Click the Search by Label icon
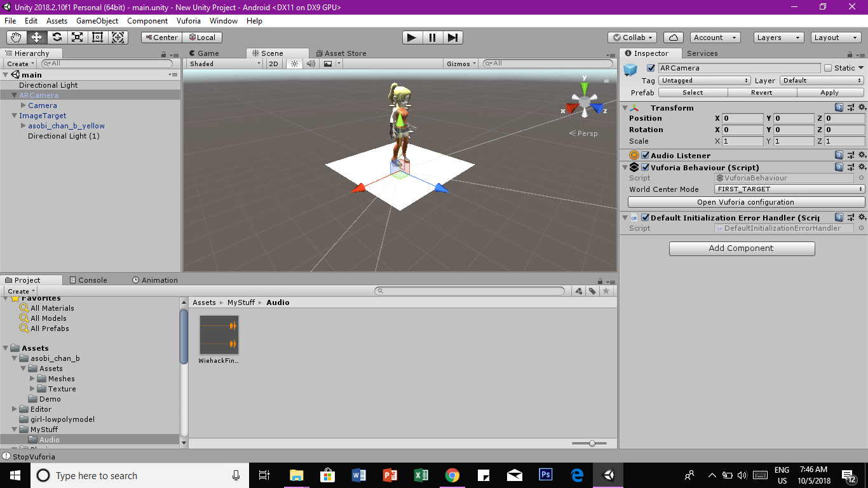 592,291
